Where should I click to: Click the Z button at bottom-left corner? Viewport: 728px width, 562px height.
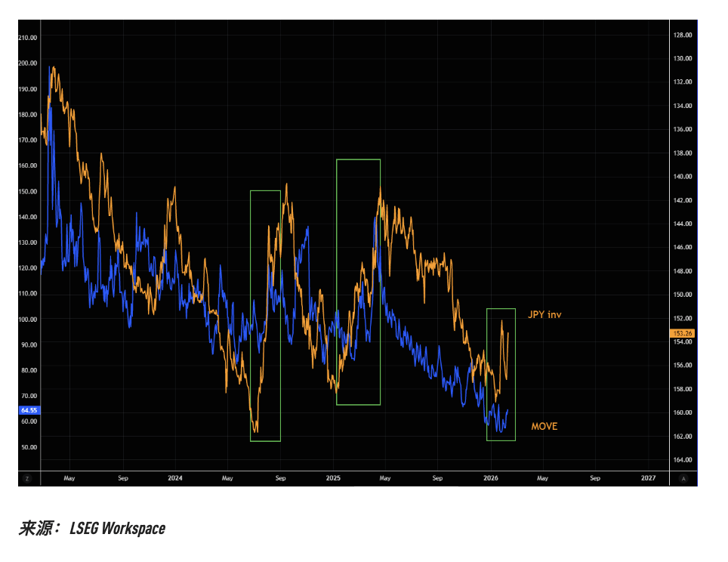[x=26, y=478]
